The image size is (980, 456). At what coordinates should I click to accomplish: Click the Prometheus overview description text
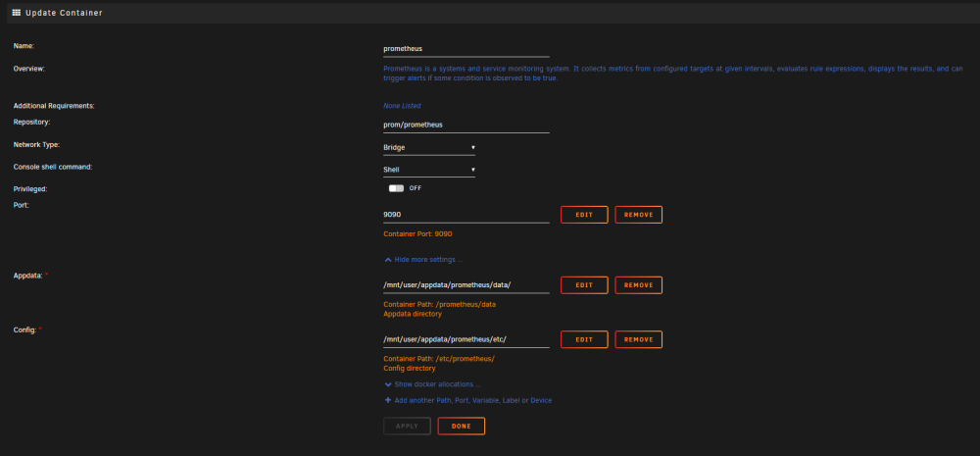[673, 74]
